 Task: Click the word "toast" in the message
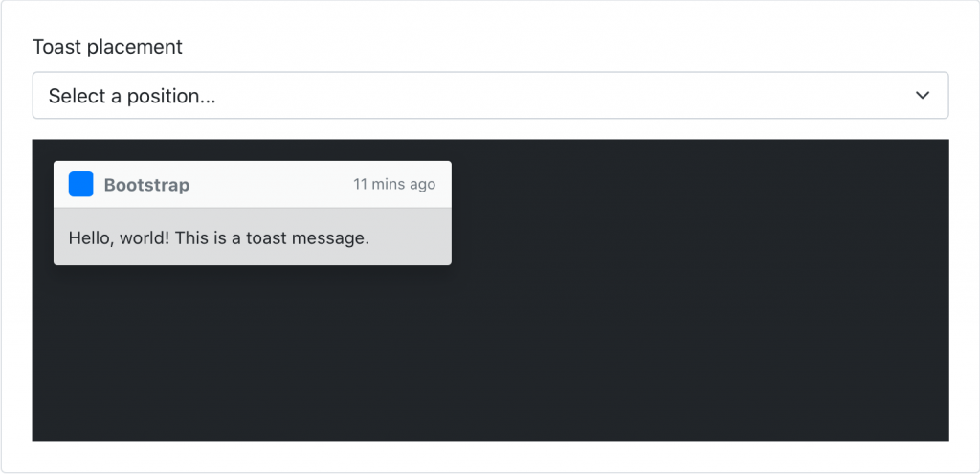(268, 238)
